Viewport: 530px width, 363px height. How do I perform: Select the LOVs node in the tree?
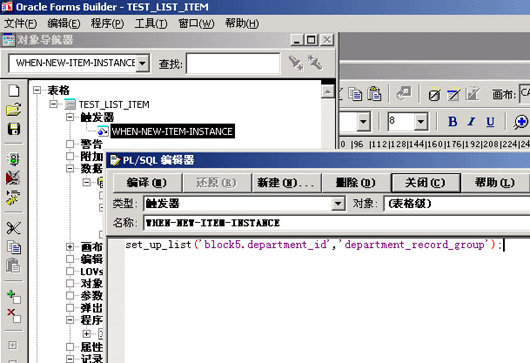[x=92, y=271]
